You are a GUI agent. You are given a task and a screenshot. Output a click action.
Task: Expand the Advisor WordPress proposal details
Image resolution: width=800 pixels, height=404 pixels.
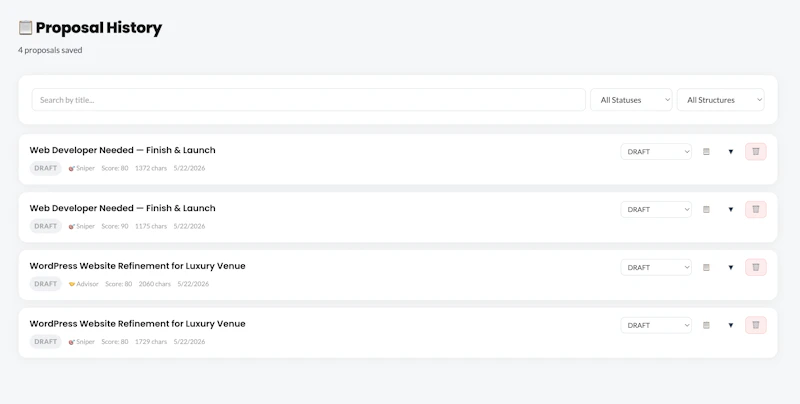pyautogui.click(x=731, y=267)
